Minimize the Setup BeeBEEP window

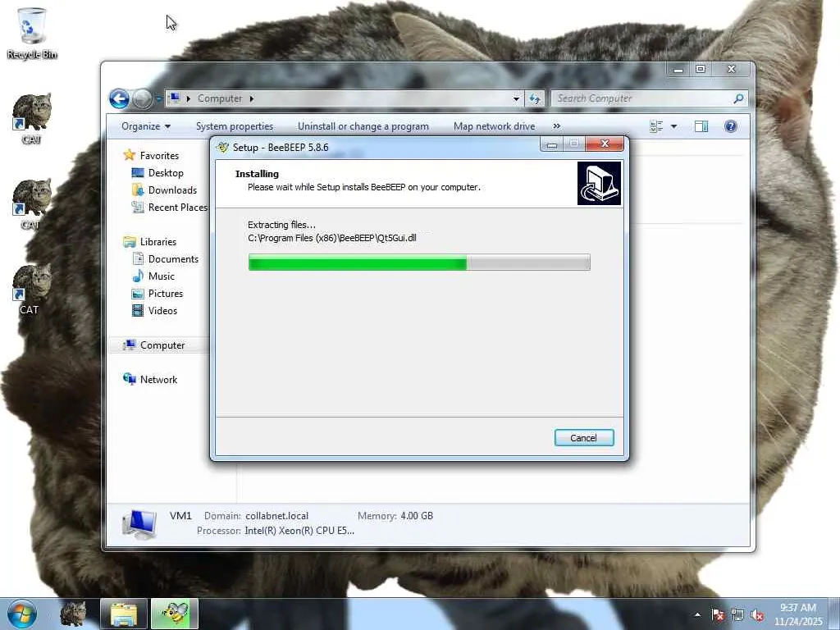(552, 144)
